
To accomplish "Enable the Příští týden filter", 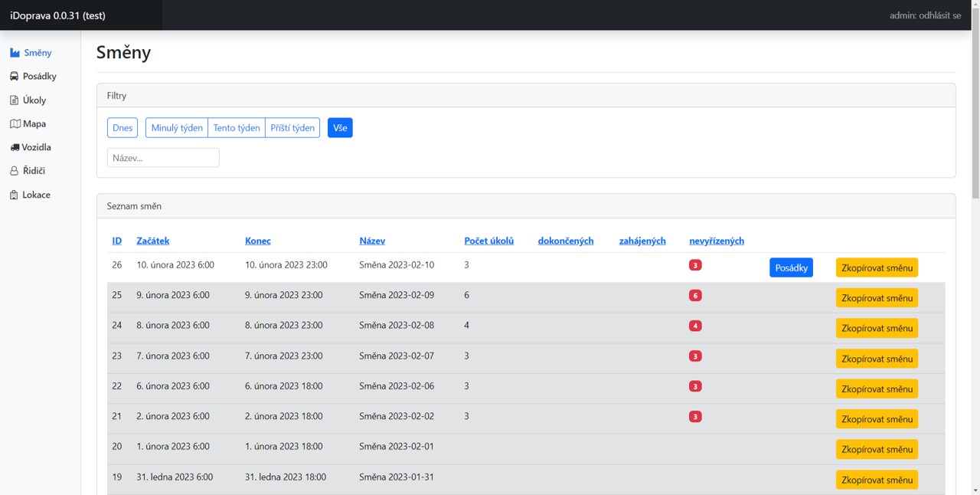I will (x=292, y=128).
